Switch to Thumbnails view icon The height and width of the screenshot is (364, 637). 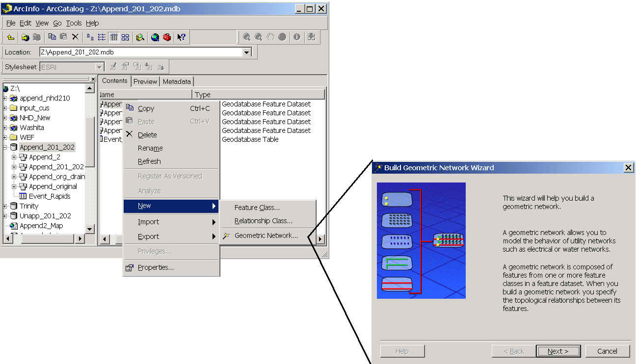pos(125,37)
